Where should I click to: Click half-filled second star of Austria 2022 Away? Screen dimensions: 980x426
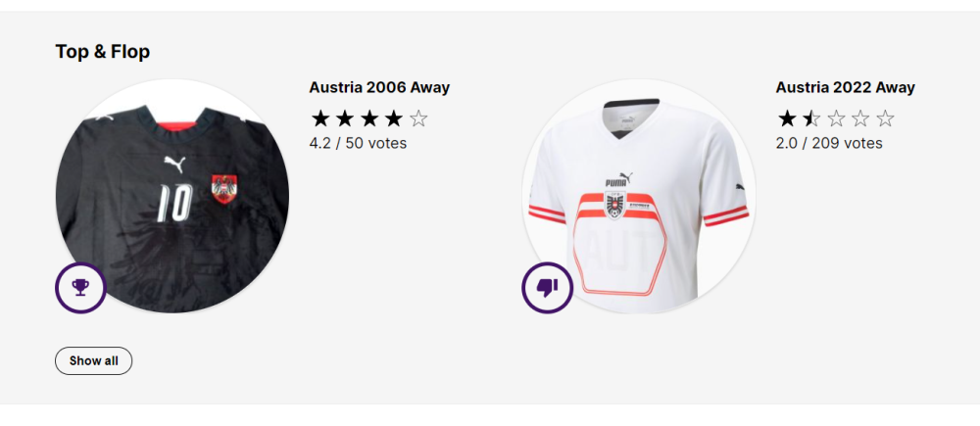(x=811, y=119)
